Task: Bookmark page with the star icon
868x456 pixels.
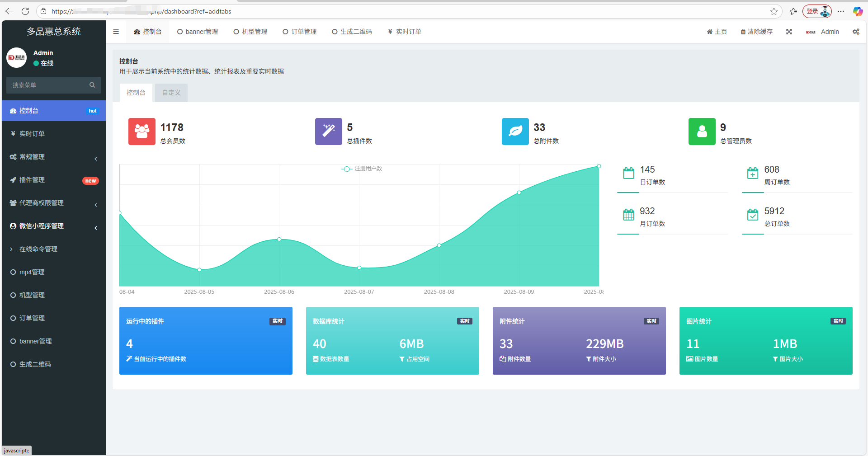Action: pos(774,11)
